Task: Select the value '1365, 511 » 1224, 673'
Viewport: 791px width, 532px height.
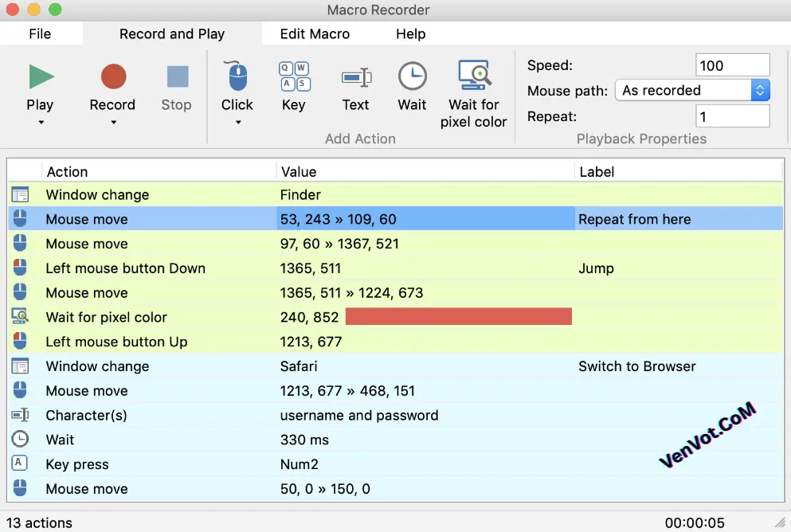Action: [x=351, y=293]
